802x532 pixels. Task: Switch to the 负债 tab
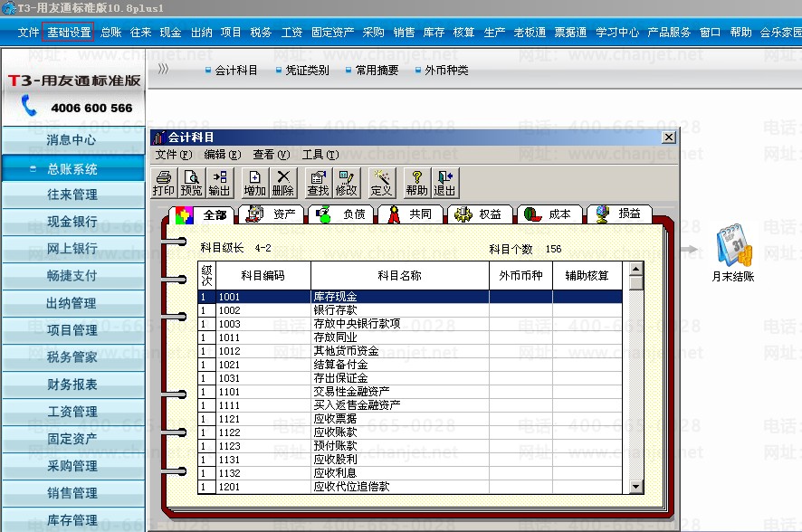(340, 214)
